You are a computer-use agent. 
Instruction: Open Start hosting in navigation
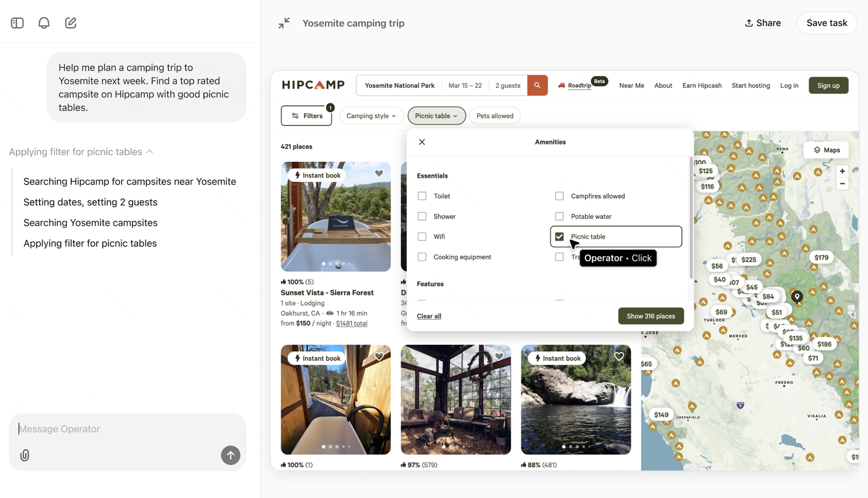tap(750, 86)
